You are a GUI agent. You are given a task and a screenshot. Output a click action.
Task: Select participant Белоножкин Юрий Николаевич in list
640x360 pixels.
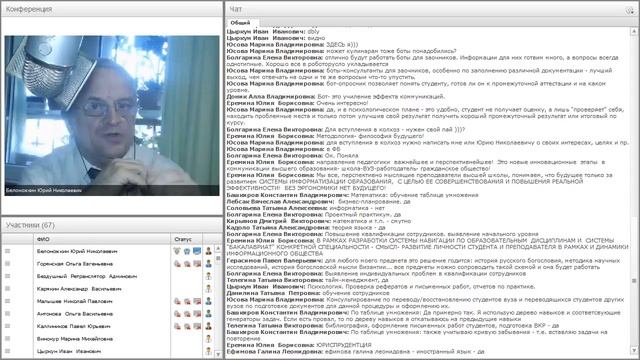pos(77,251)
